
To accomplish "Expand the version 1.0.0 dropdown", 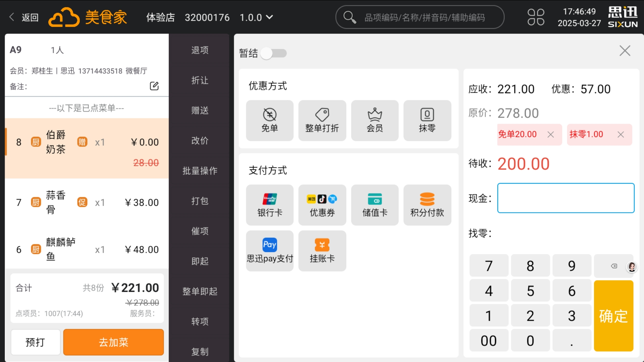I will tap(257, 17).
